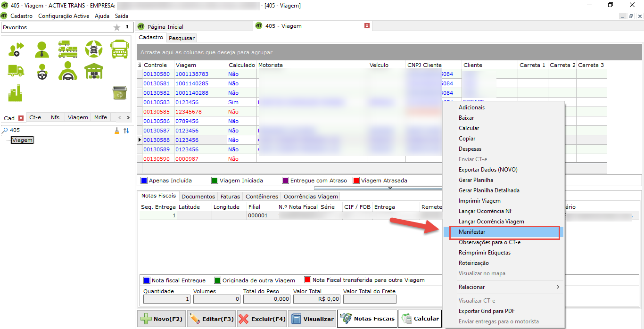Open the Ajuda menu
Viewport: 644px width, 329px height.
point(102,16)
